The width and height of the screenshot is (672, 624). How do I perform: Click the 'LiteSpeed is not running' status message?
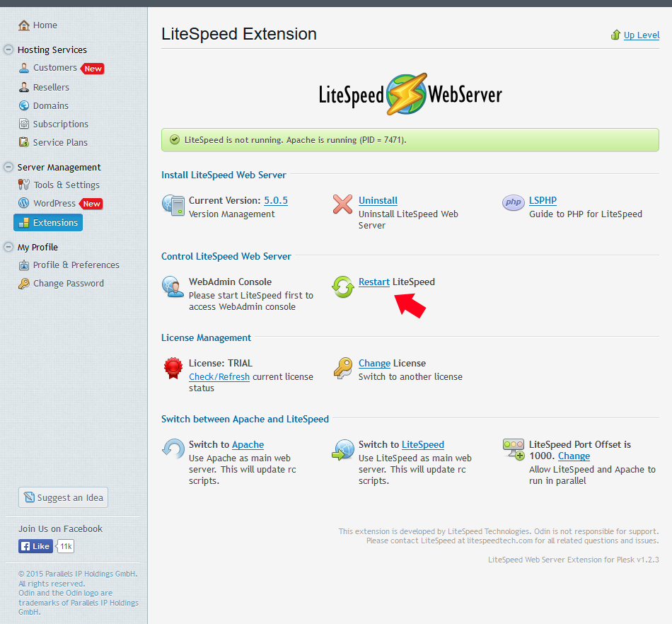pyautogui.click(x=295, y=139)
